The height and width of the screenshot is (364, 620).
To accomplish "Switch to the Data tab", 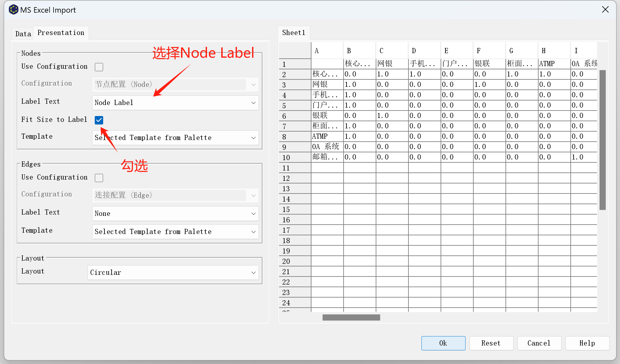I will click(23, 34).
